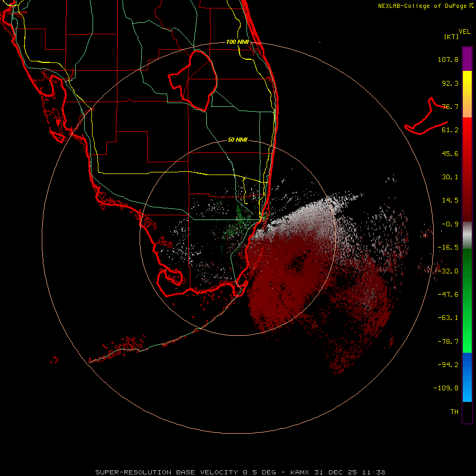Click the 100 NMI range ring label
476x476 pixels.
(x=237, y=42)
